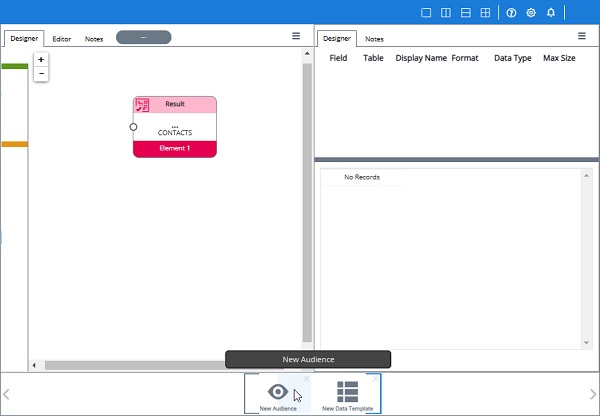Viewport: 600px width, 416px height.
Task: Switch to single pane layout
Action: tap(426, 13)
